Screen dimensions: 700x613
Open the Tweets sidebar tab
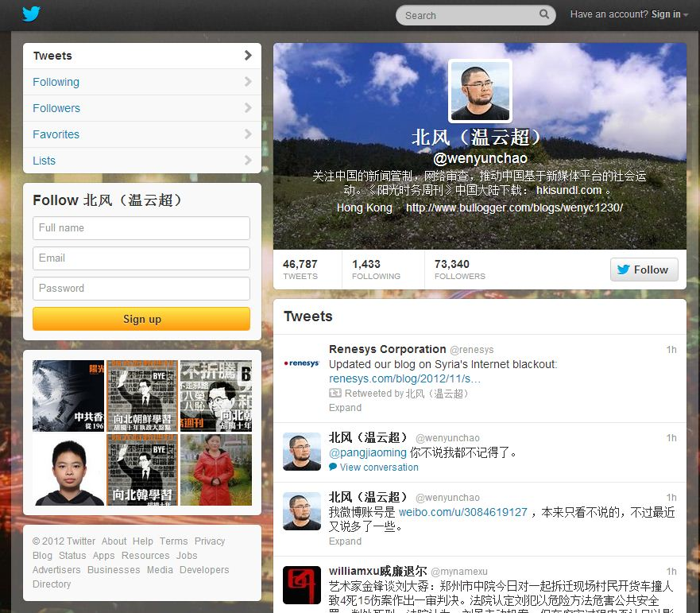click(142, 56)
